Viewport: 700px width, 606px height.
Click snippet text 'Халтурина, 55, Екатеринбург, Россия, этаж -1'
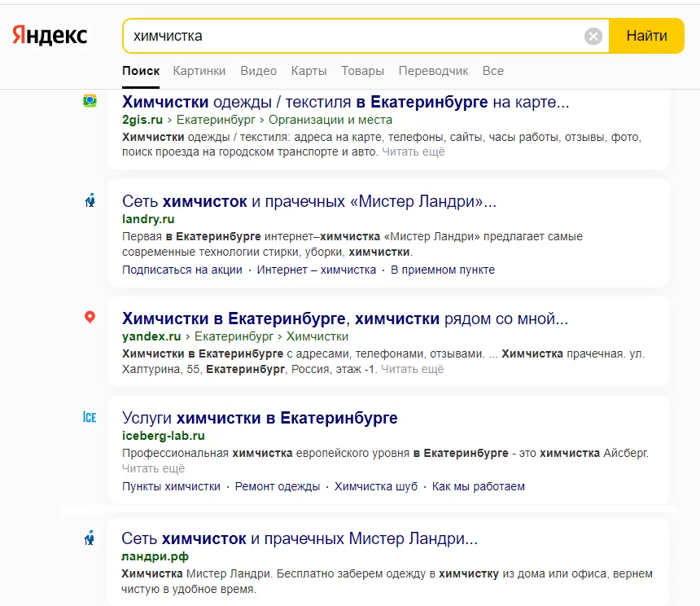[250, 369]
